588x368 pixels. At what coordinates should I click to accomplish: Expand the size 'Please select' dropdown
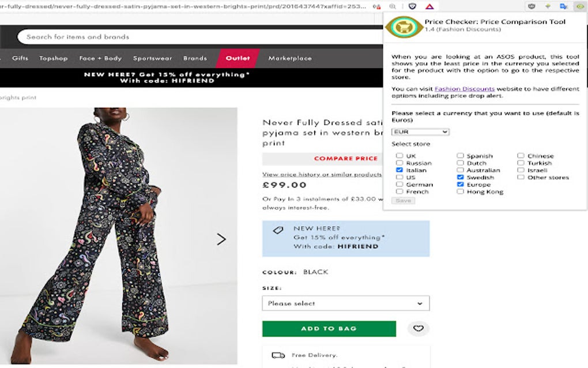(345, 303)
